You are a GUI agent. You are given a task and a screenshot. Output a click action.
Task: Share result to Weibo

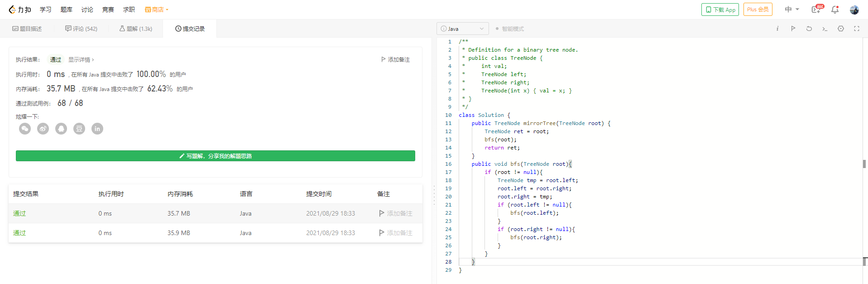coord(43,129)
